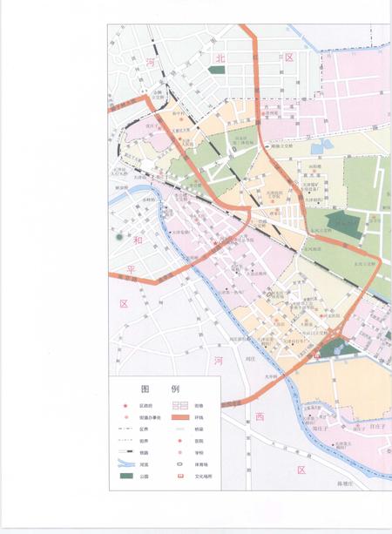Click the place name 郑庄子 on the map
Viewport: 392px width, 534px height.
pos(320,428)
